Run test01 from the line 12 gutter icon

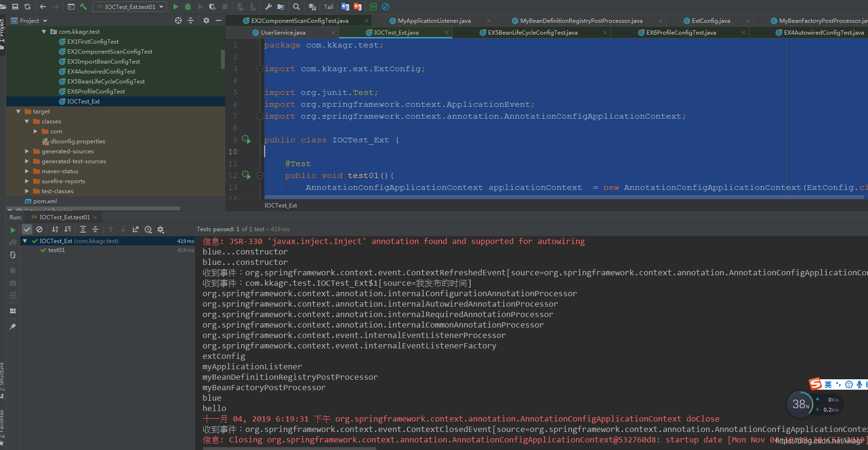click(x=246, y=175)
